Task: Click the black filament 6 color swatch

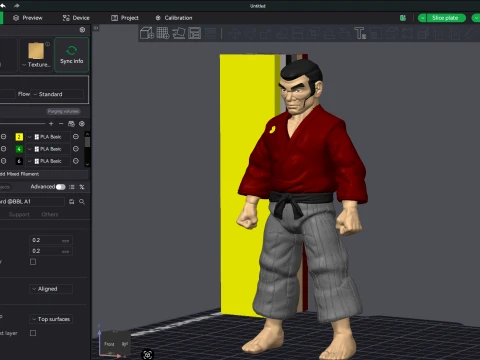Action: (19, 161)
